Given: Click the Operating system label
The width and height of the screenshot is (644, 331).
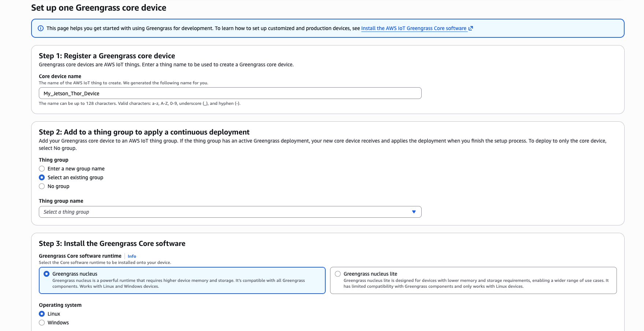Looking at the screenshot, I should pyautogui.click(x=60, y=305).
